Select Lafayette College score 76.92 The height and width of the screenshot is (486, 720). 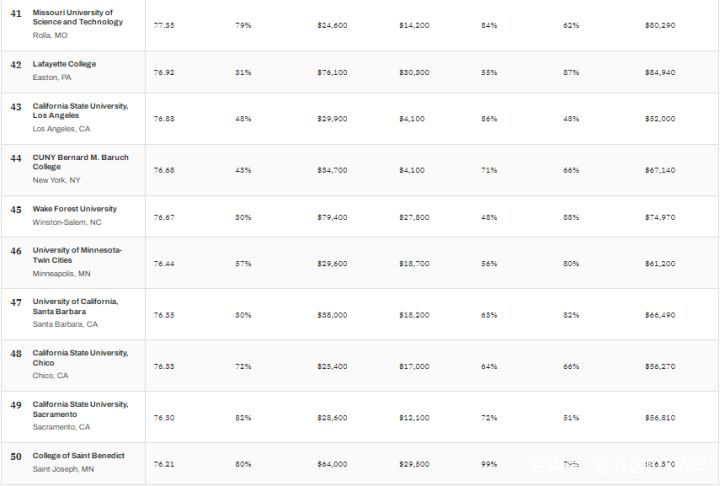point(164,73)
